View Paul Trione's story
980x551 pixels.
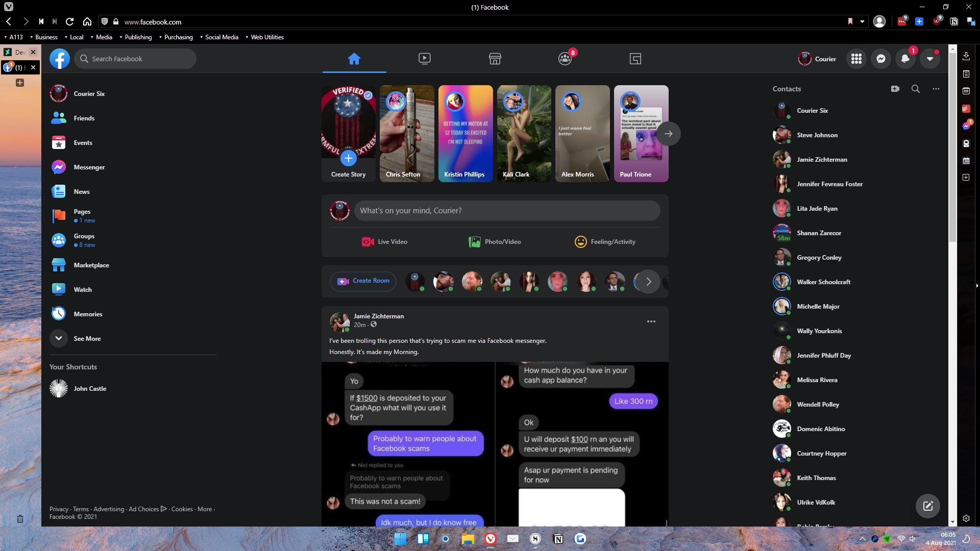click(x=641, y=134)
